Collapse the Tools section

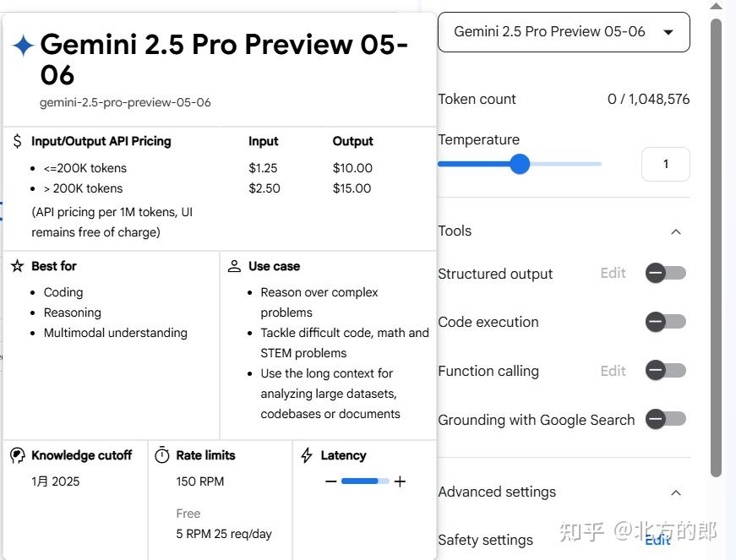point(674,231)
